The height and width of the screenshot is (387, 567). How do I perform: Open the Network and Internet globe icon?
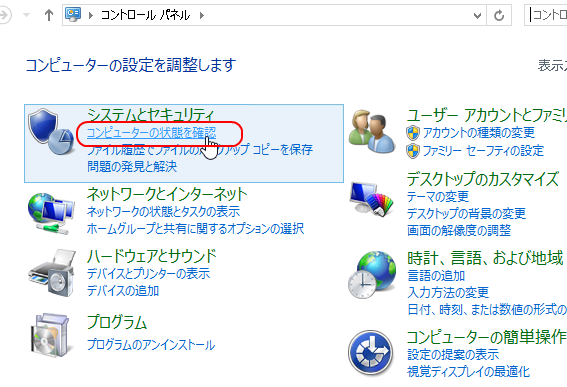(51, 213)
